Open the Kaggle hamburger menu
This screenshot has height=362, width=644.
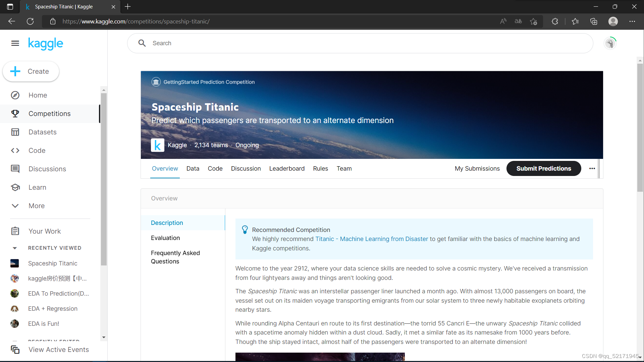click(x=15, y=43)
